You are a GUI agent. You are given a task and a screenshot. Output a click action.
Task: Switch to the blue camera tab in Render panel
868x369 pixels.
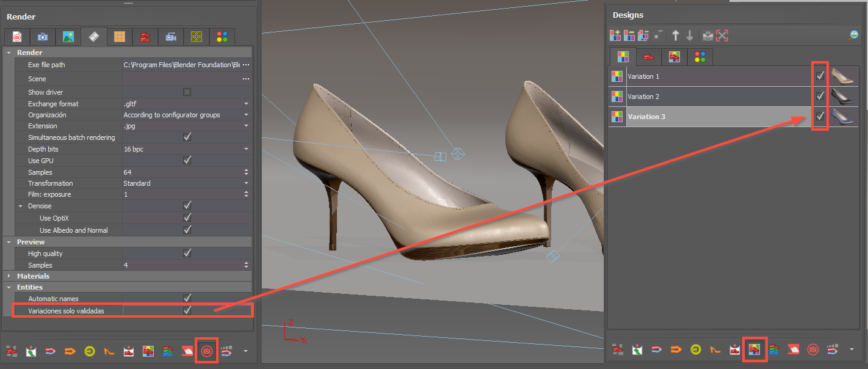tap(42, 37)
